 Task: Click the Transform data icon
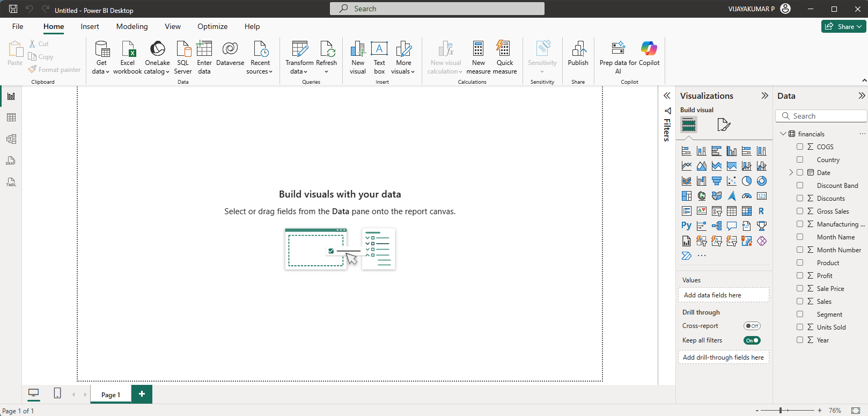299,49
